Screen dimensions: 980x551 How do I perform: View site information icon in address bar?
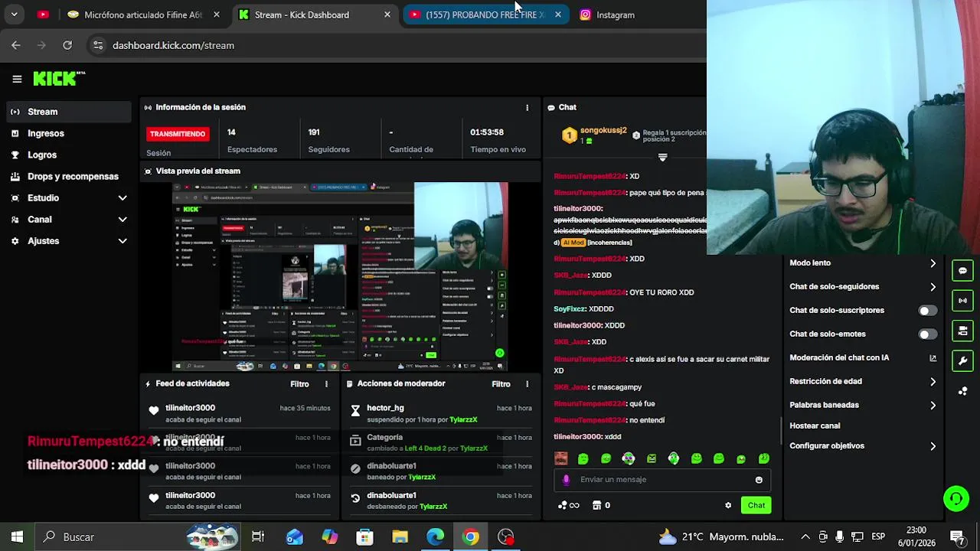coord(97,45)
